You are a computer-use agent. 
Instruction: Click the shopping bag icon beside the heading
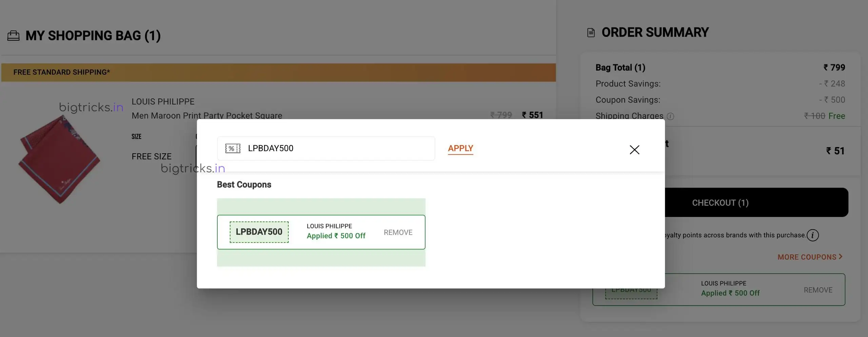tap(13, 36)
